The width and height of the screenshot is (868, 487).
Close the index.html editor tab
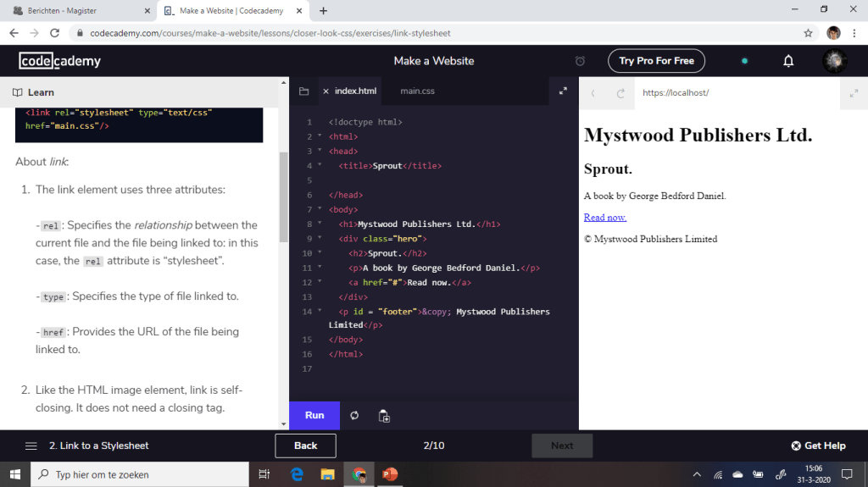click(x=325, y=91)
